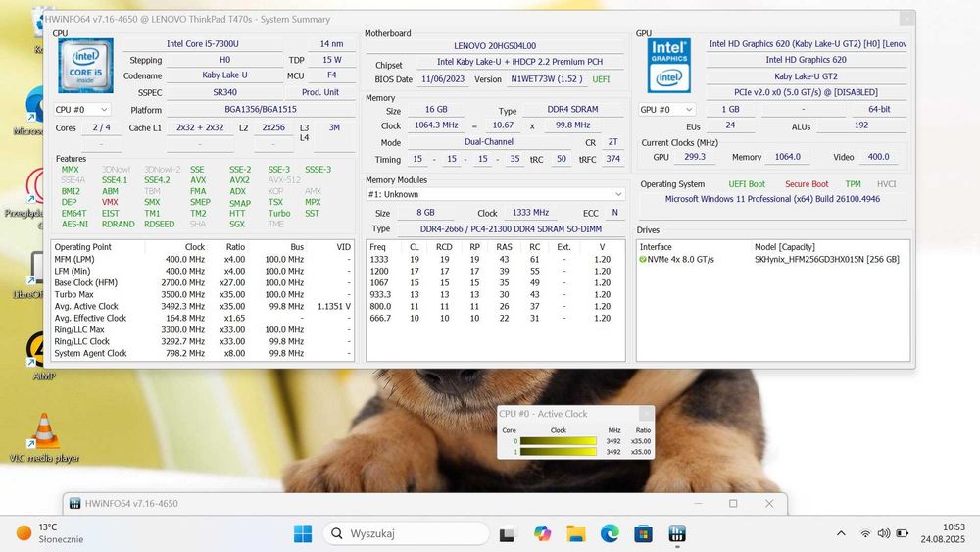
Task: Click the 'DDR4 SDRAM' memory type value
Action: click(572, 110)
